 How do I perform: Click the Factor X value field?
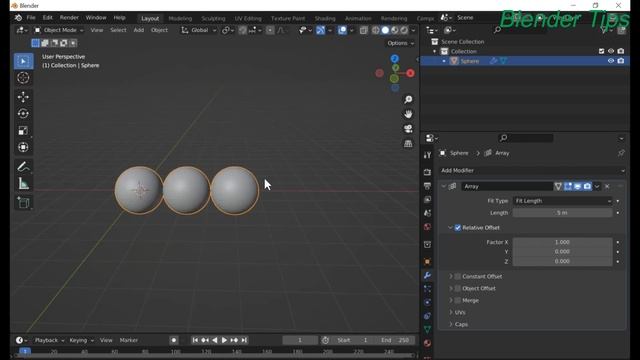(x=562, y=242)
